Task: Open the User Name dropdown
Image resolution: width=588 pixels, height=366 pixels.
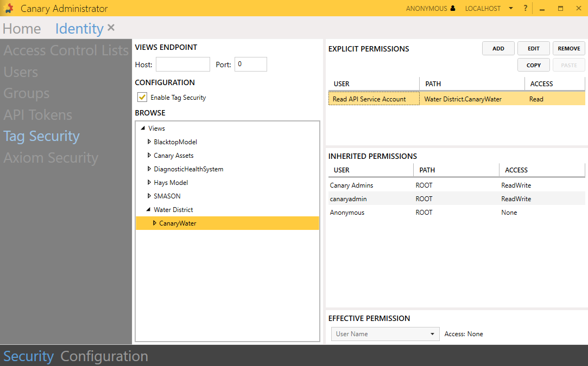Action: [x=385, y=334]
